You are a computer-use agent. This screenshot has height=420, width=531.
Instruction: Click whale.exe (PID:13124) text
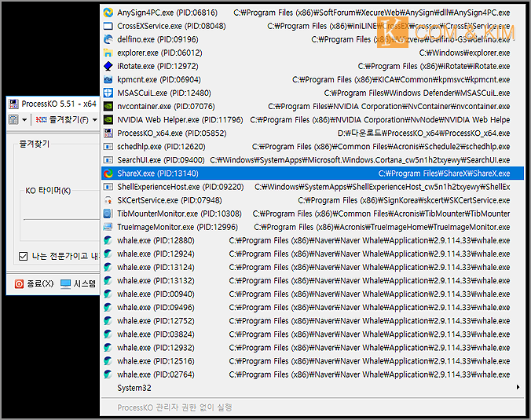tap(156, 268)
